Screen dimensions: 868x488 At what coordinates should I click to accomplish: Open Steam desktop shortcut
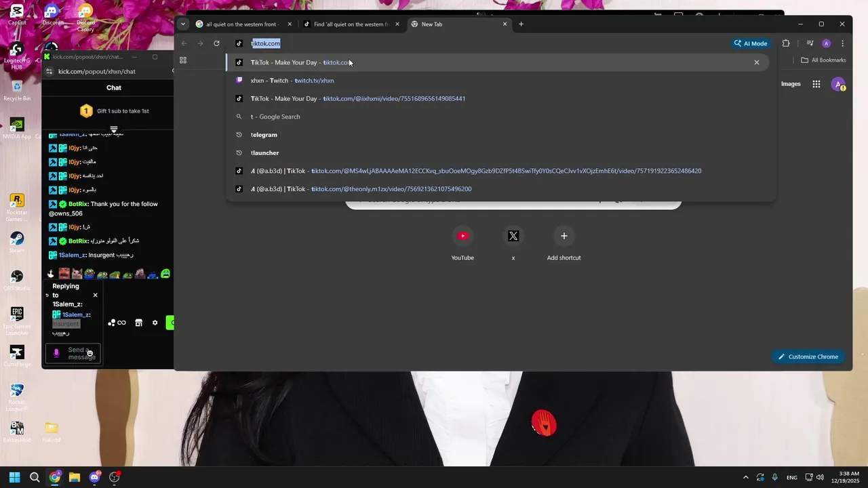tap(17, 243)
